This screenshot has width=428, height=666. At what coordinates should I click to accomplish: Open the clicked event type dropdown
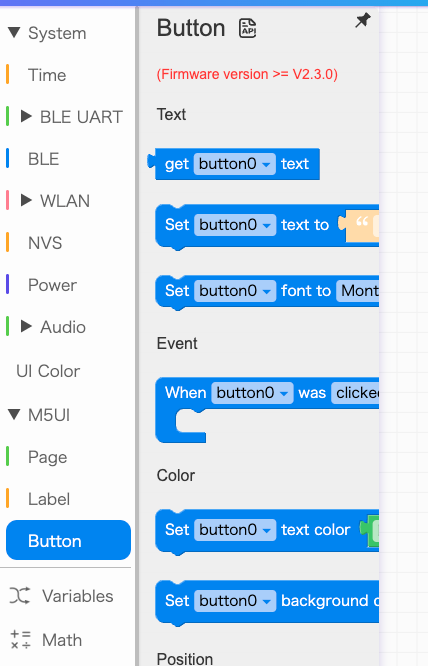355,393
